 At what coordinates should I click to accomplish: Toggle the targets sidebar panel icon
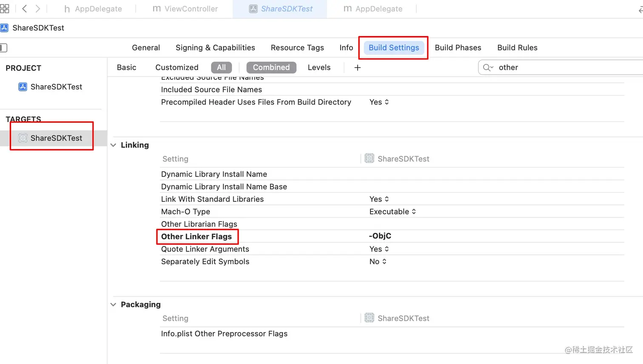3,48
